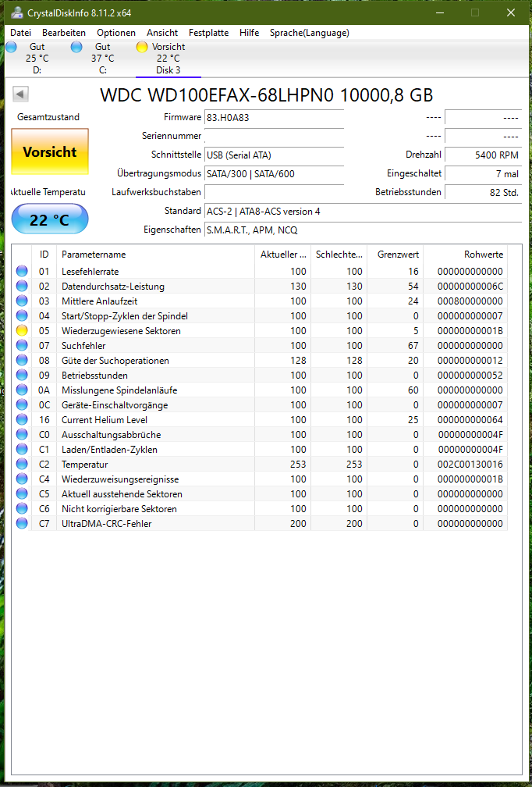Click raw value 00000000001B of Wiederzugewiesene Sektoren
The height and width of the screenshot is (787, 532).
pos(470,331)
